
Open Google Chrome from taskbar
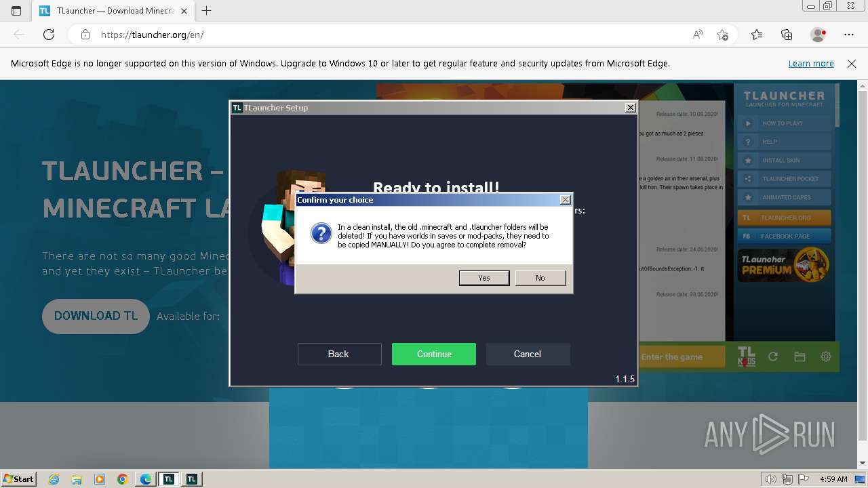coord(123,479)
